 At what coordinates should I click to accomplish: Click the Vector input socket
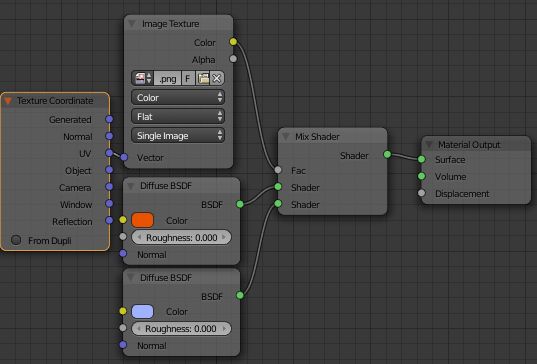[124, 157]
